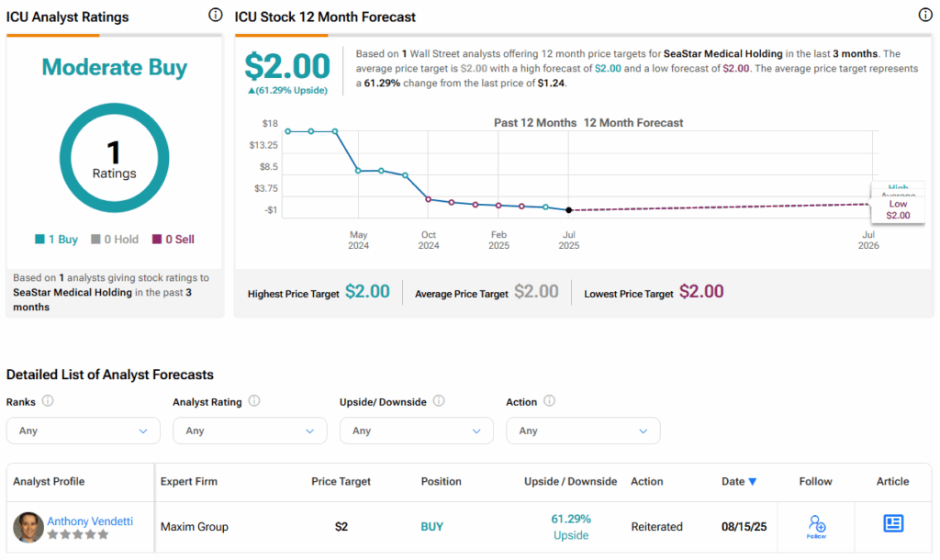Click the $2 price target cell
The width and height of the screenshot is (940, 560).
[x=341, y=527]
